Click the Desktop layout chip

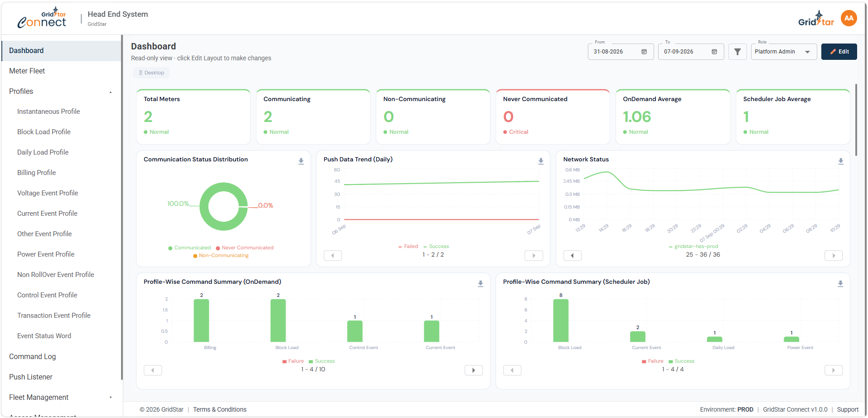click(x=151, y=73)
